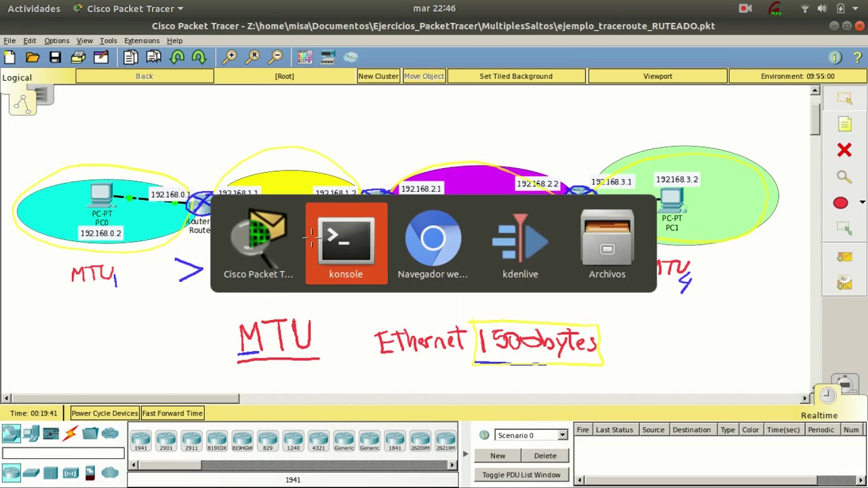Click the Zoom Out magnifier
868x488 pixels.
pos(275,58)
